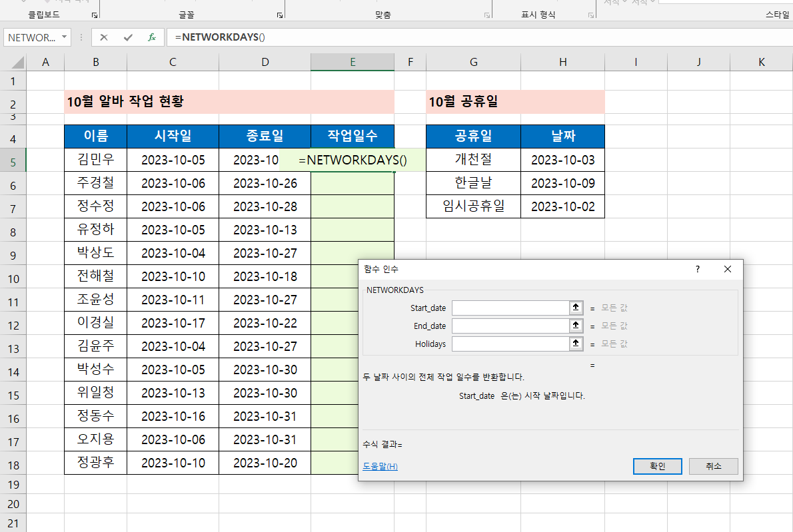This screenshot has height=532, width=793.
Task: Click Holidays range selector arrow icon
Action: click(x=576, y=344)
